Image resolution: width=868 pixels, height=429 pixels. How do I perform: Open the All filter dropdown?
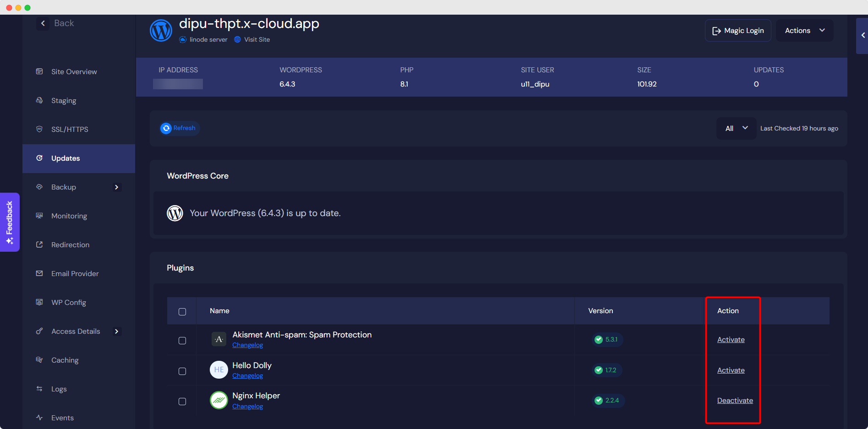click(736, 128)
